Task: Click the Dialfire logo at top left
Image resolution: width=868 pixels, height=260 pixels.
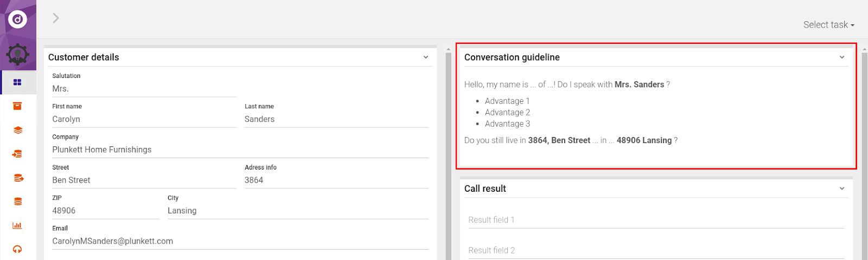Action: pos(17,20)
